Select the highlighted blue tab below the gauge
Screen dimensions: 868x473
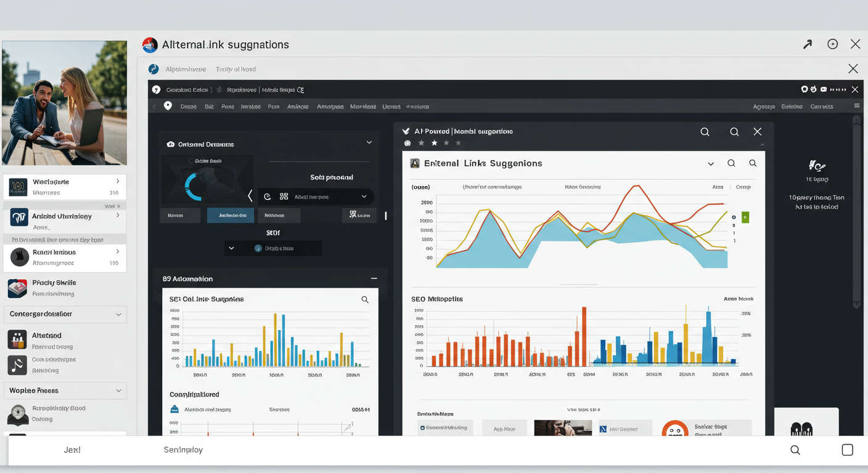[x=231, y=216]
